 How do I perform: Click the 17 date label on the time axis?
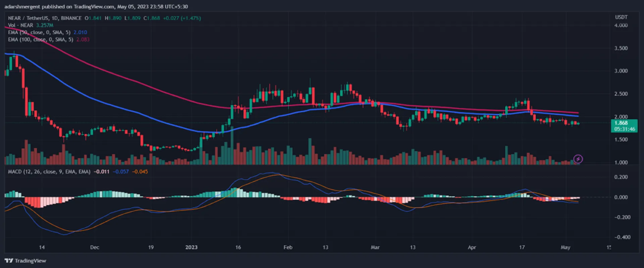522,247
